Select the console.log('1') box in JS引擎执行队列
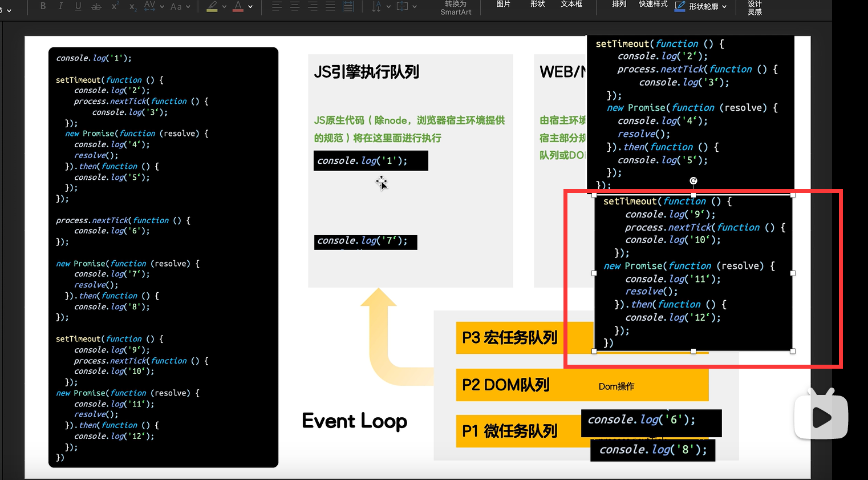868x480 pixels. point(371,161)
